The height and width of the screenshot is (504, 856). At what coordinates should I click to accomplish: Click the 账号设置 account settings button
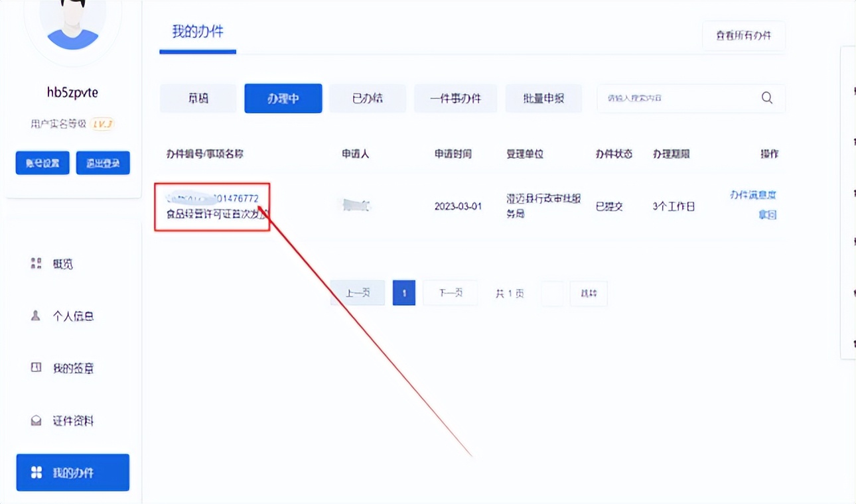coord(42,162)
